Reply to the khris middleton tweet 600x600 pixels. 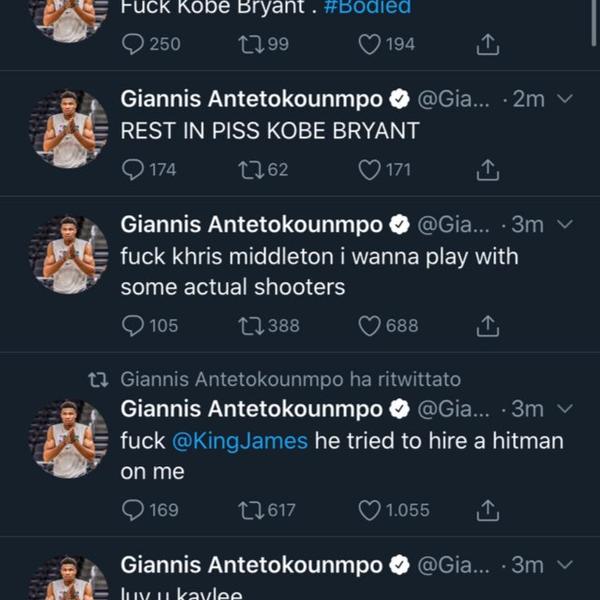pyautogui.click(x=133, y=326)
